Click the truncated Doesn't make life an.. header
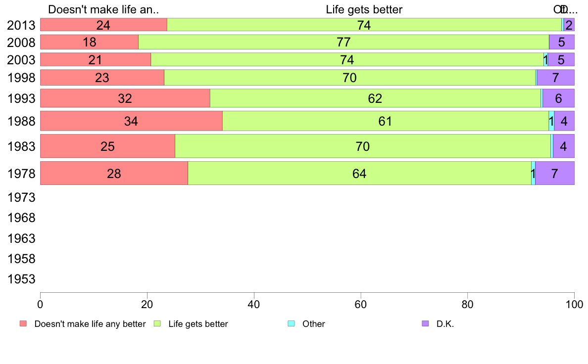 [x=103, y=9]
